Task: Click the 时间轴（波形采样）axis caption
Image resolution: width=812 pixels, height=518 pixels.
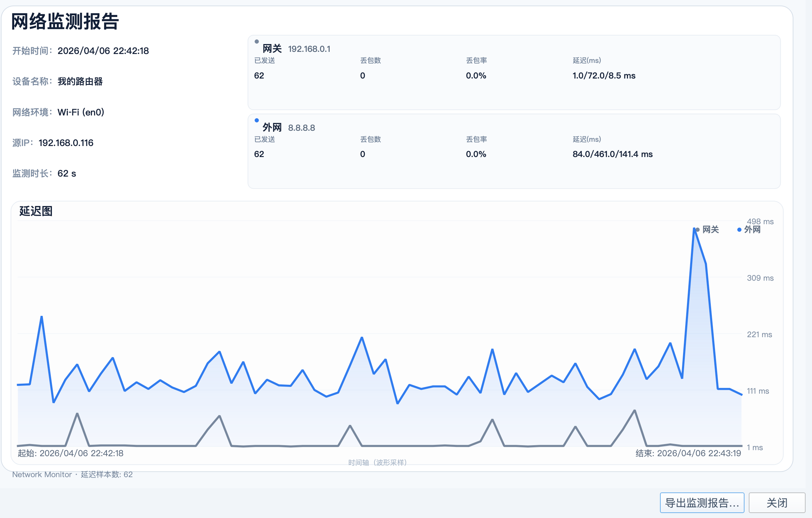Action: pyautogui.click(x=377, y=463)
